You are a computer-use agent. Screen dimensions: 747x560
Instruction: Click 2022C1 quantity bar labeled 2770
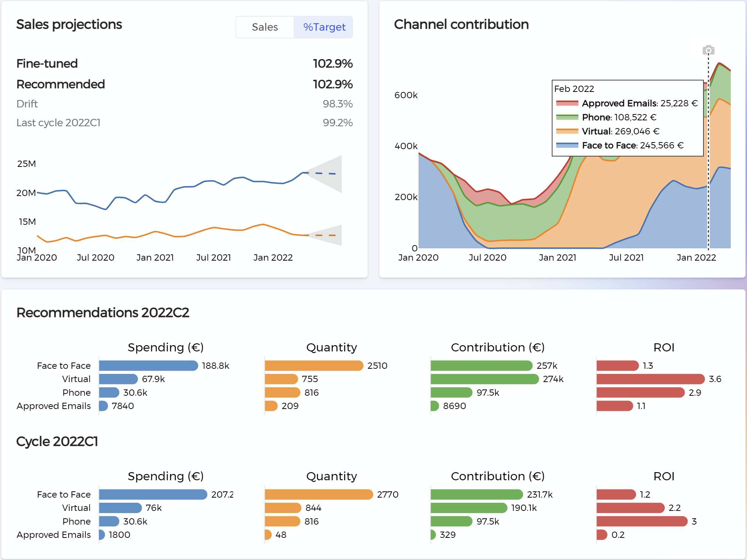point(319,494)
